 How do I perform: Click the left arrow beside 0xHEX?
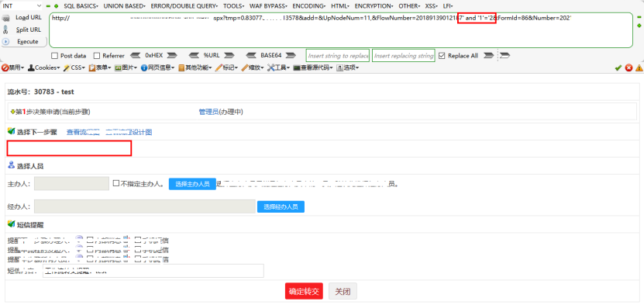(136, 56)
